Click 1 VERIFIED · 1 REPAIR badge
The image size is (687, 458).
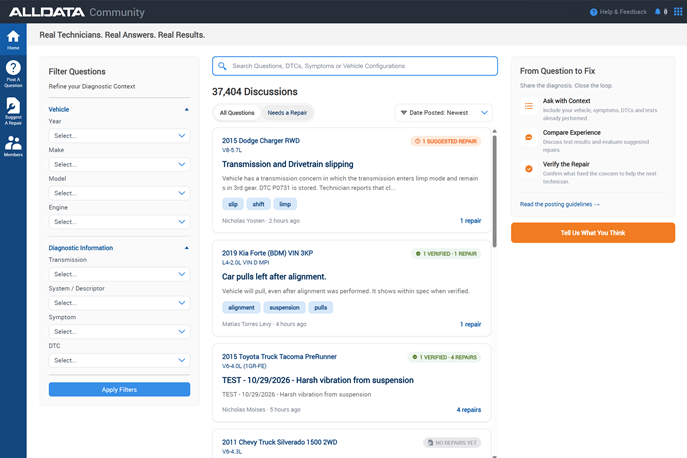pyautogui.click(x=446, y=254)
